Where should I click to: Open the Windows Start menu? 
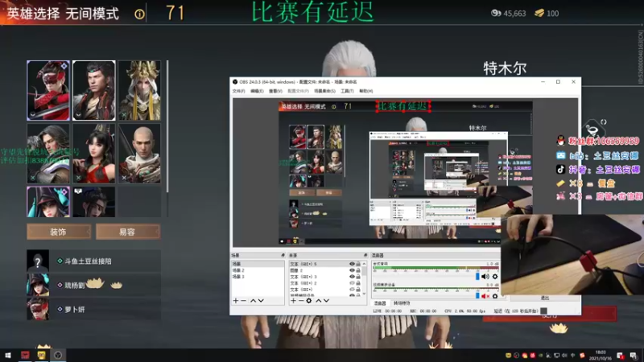[8, 355]
